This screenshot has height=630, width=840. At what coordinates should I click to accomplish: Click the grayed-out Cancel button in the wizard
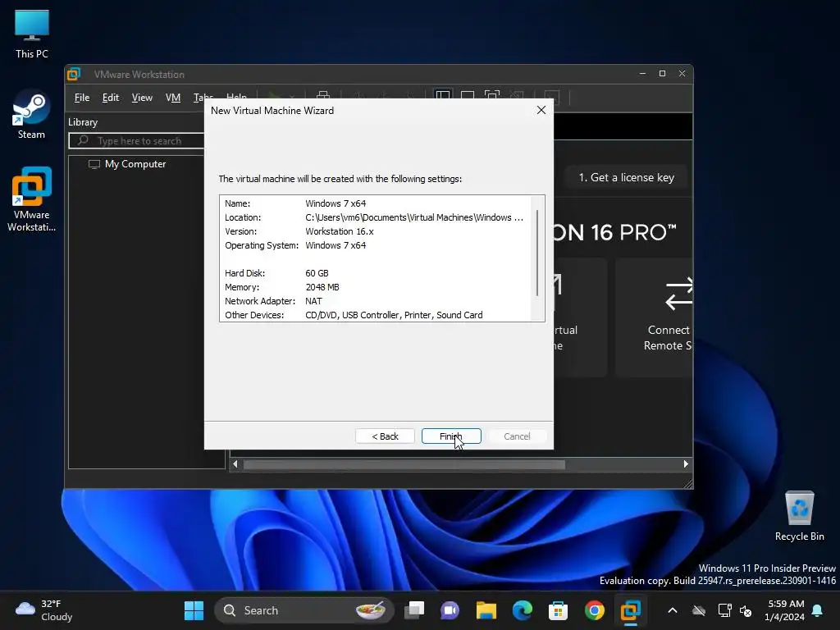coord(517,436)
